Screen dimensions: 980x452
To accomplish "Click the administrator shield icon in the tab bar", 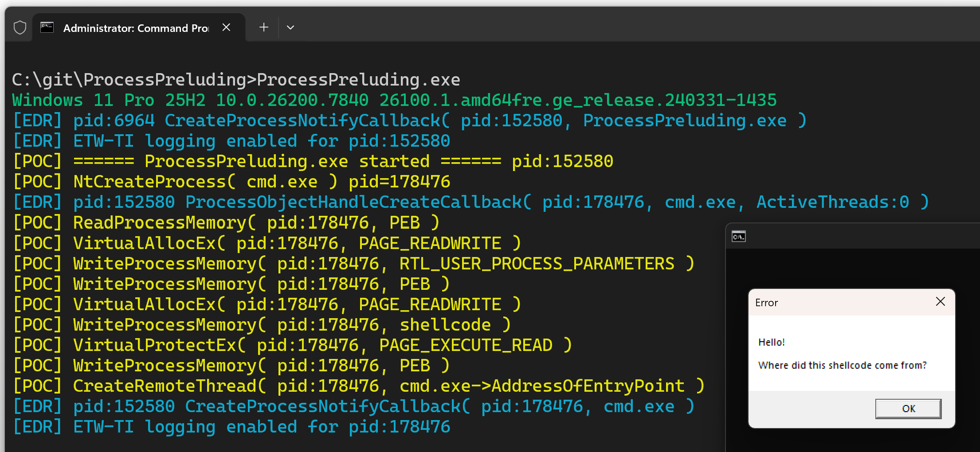I will coord(20,28).
